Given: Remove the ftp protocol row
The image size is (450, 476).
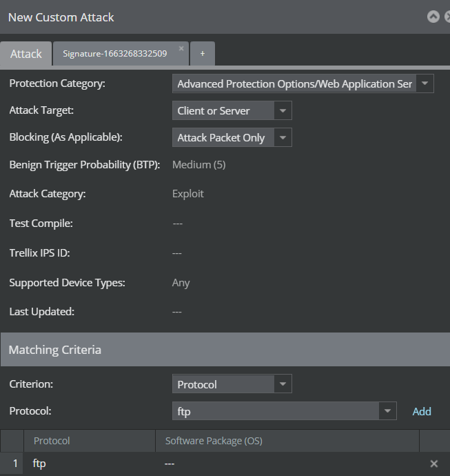Looking at the screenshot, I should pos(434,464).
